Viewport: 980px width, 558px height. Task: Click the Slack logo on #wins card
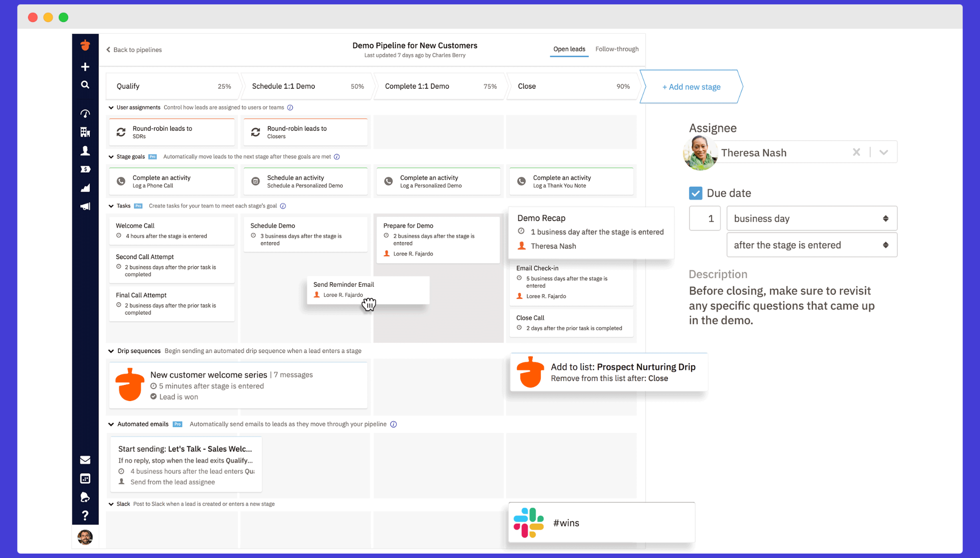pos(529,523)
